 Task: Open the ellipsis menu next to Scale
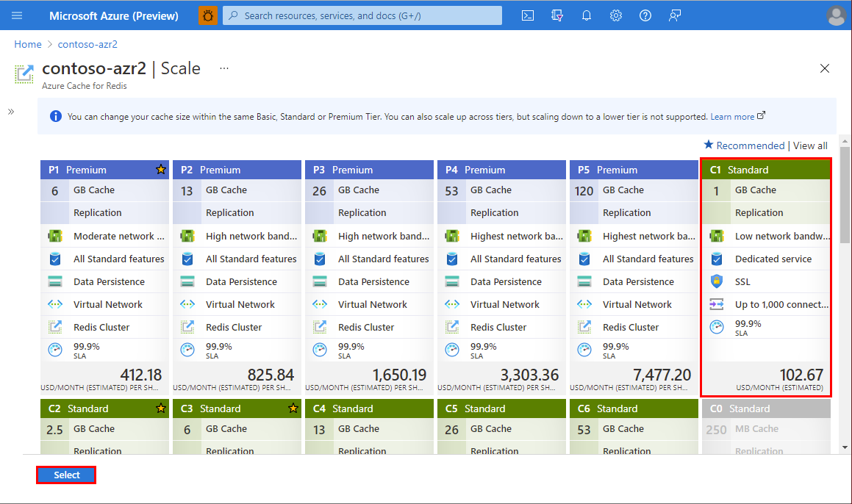224,68
